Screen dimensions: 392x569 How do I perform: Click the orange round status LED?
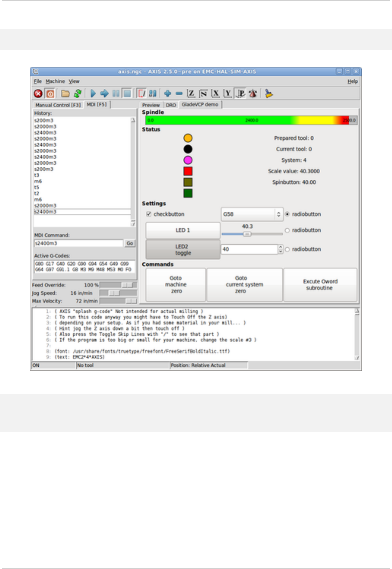(x=188, y=138)
